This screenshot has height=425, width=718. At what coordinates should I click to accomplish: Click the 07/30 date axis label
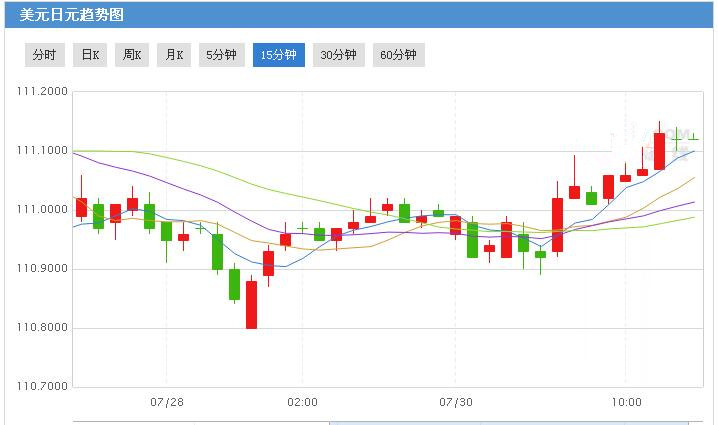[456, 402]
